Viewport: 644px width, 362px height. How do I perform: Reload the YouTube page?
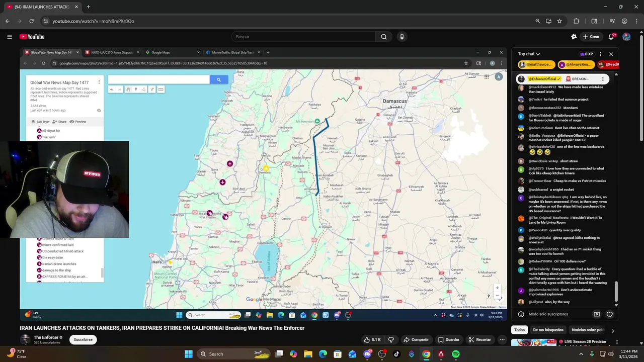[31, 21]
